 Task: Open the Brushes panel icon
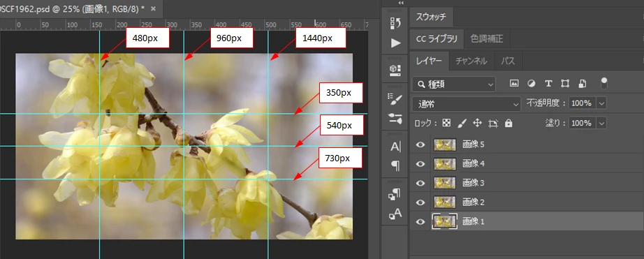[395, 119]
